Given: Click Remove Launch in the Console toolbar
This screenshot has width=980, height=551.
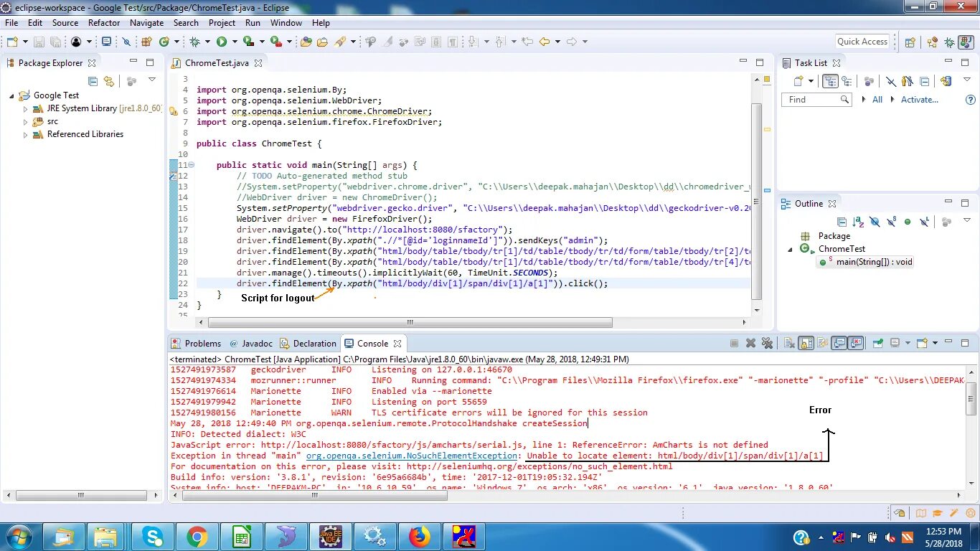Looking at the screenshot, I should 750,343.
